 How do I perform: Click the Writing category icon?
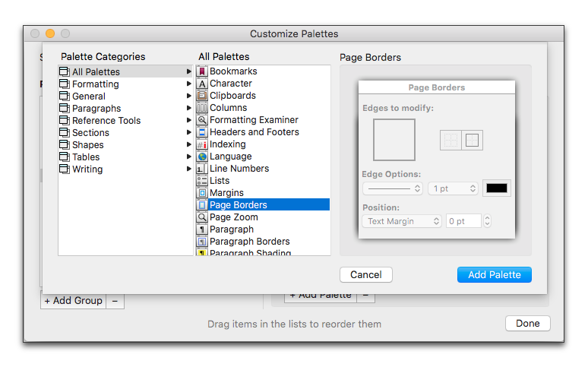click(x=65, y=169)
